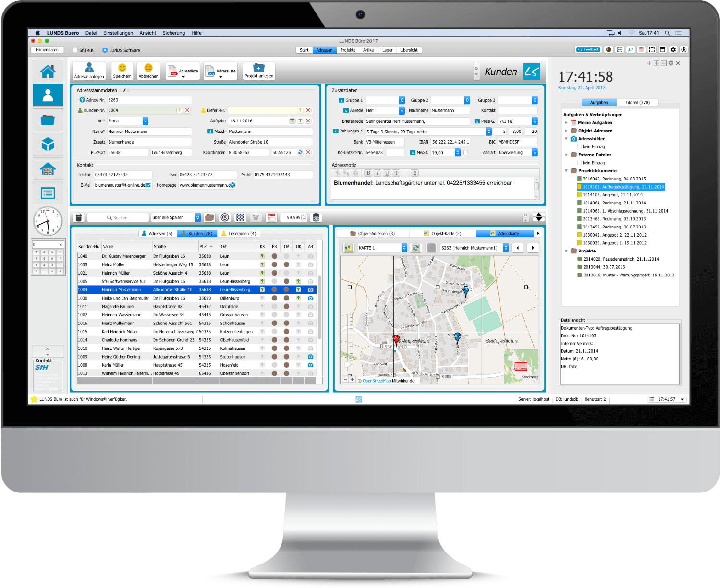720x588 pixels.
Task: Toggle OK marker for Heike und Jan Bergmüller
Action: (298, 298)
